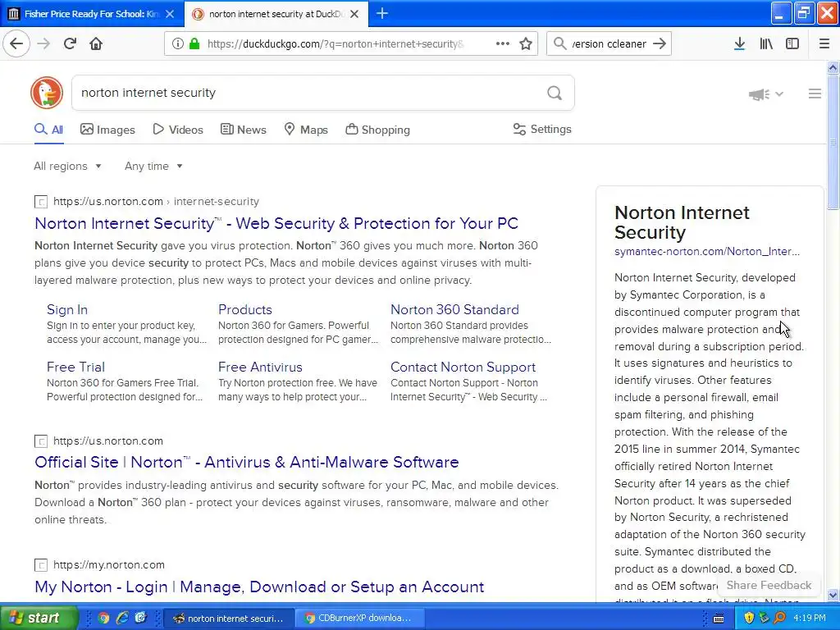Open the Contact Norton Support sitelink
The image size is (840, 630).
click(x=463, y=367)
